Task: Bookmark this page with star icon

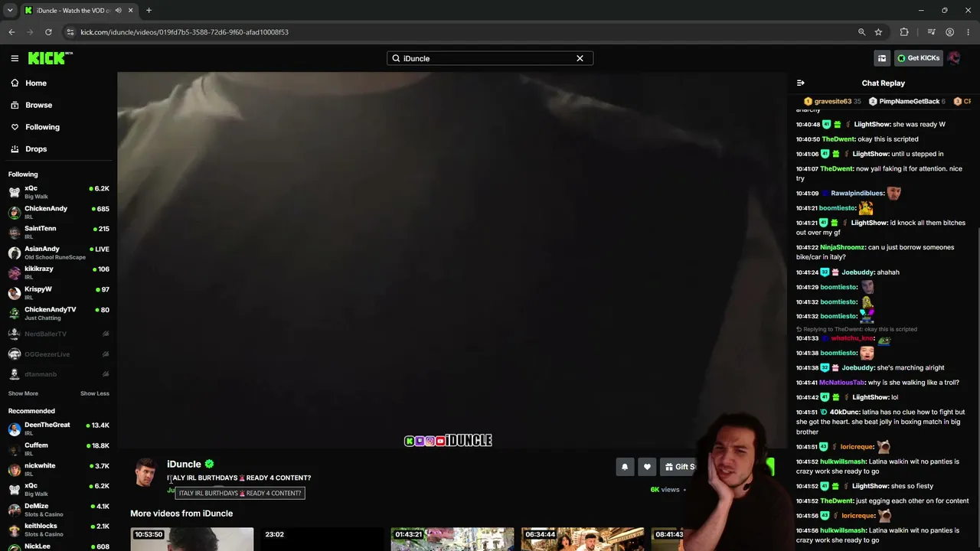Action: [878, 32]
